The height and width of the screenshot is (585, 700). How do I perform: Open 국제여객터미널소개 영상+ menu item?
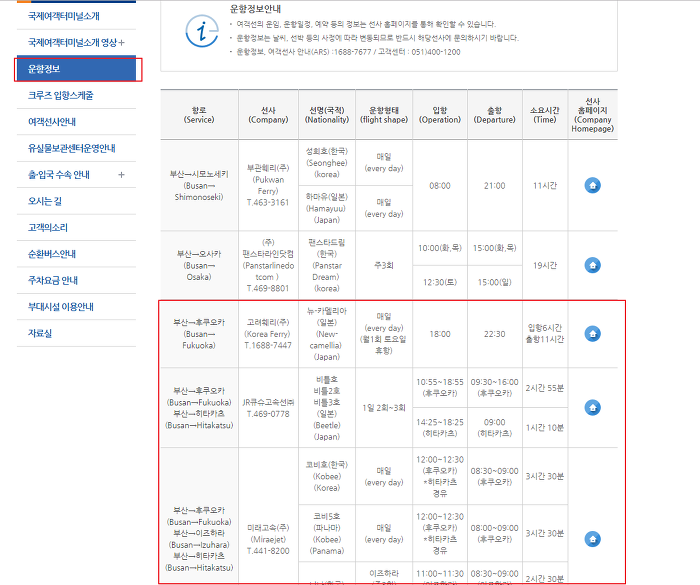click(x=76, y=42)
